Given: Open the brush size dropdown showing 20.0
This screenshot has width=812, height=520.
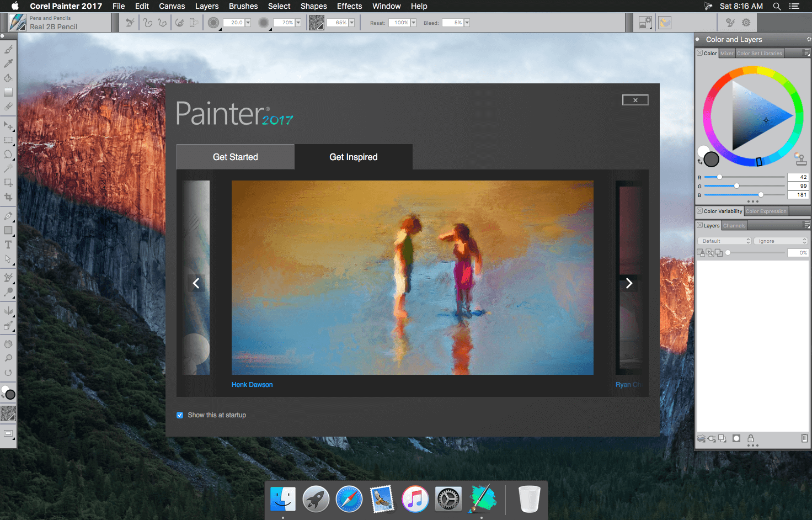Looking at the screenshot, I should 248,23.
